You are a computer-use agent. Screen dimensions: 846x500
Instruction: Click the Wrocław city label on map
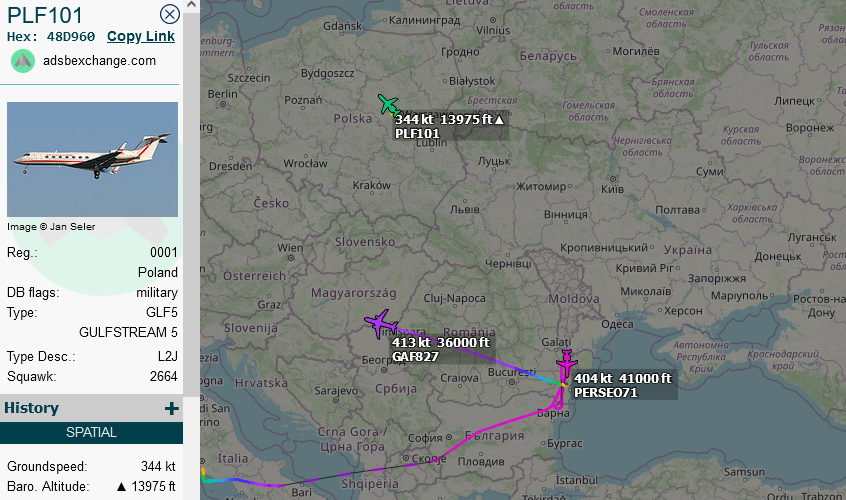tap(305, 163)
